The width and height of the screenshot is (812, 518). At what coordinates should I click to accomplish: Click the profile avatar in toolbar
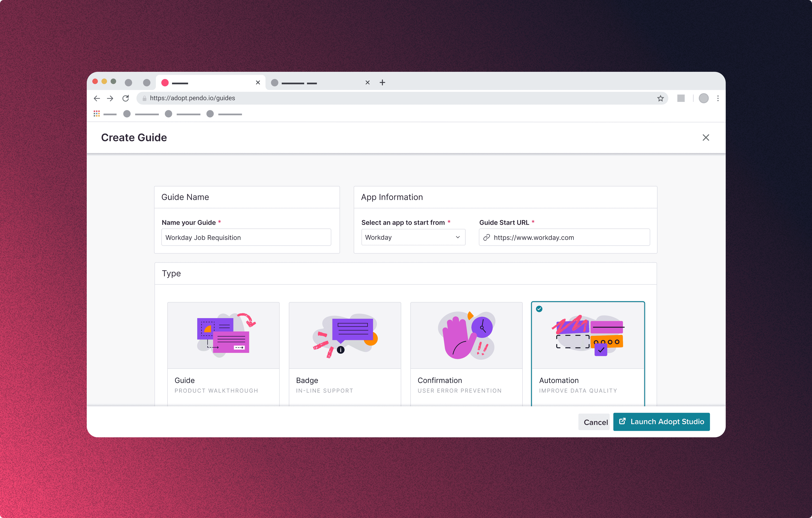point(703,98)
